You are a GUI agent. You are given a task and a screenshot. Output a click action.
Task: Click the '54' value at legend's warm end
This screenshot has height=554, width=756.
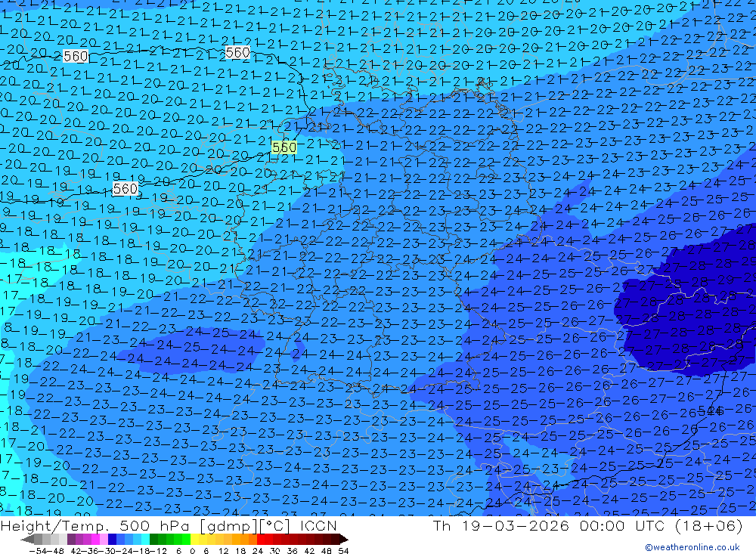(x=343, y=551)
